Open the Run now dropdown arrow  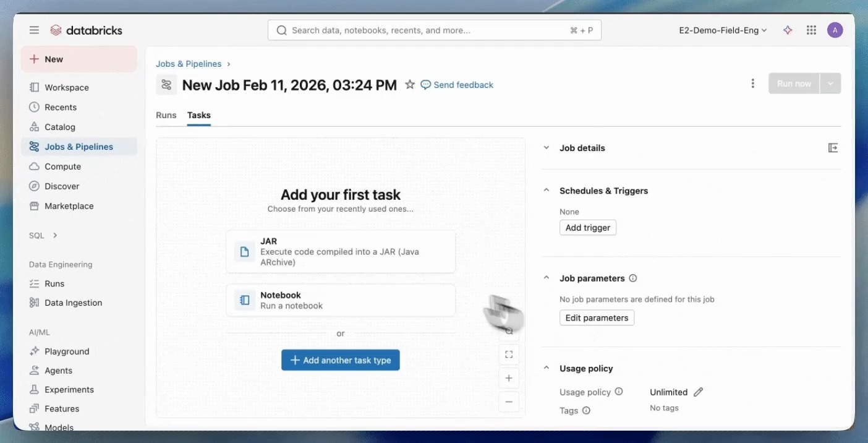point(830,84)
